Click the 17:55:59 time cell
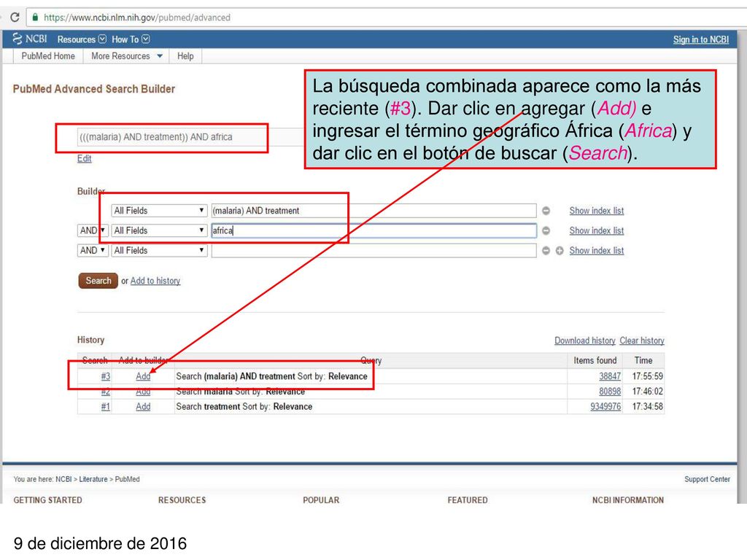 click(x=648, y=376)
